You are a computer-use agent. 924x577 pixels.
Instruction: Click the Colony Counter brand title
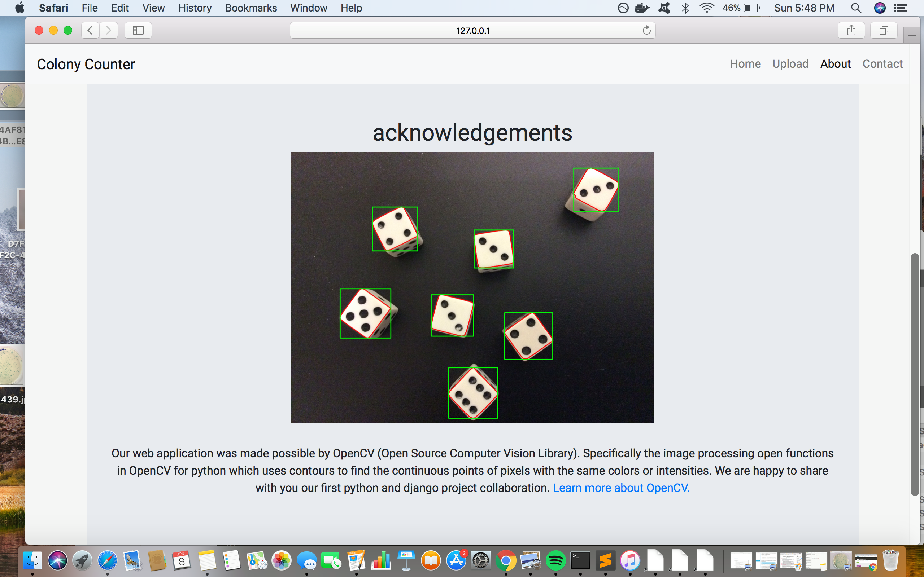pyautogui.click(x=86, y=64)
